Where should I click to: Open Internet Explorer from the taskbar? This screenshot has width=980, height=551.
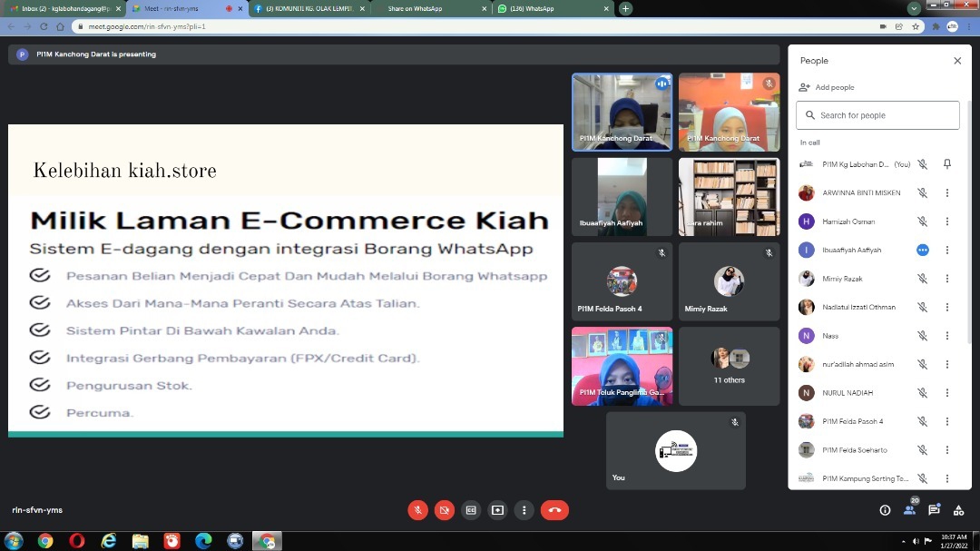(x=109, y=540)
